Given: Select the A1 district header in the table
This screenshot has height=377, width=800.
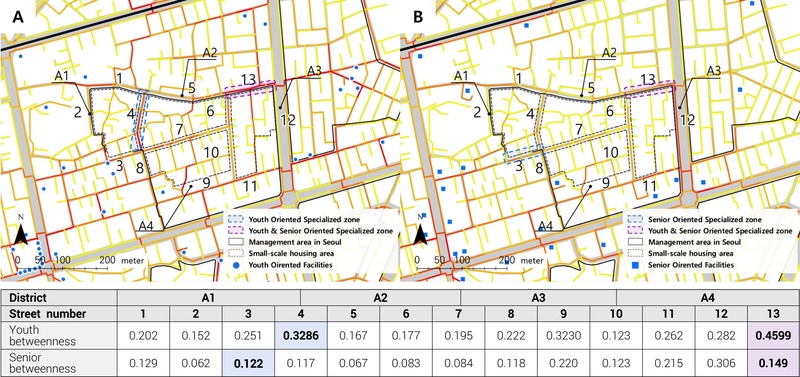Looking at the screenshot, I should point(209,297).
